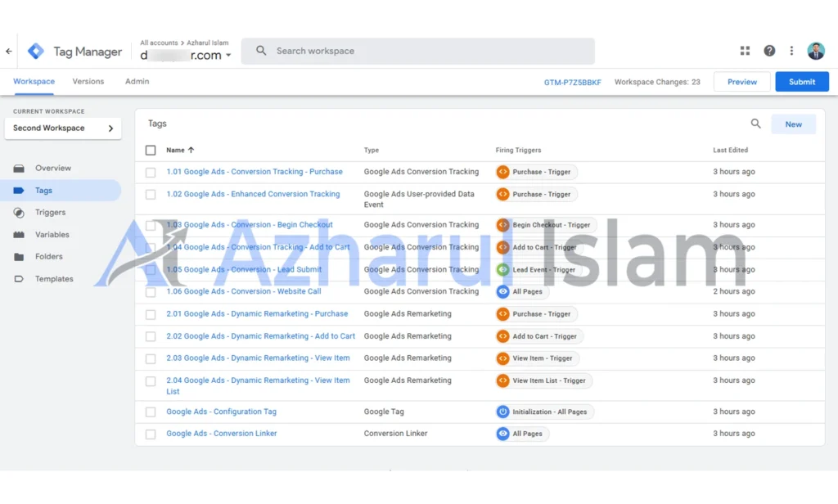The height and width of the screenshot is (504, 838).
Task: Click the Begin Checkout trigger icon
Action: coord(502,225)
